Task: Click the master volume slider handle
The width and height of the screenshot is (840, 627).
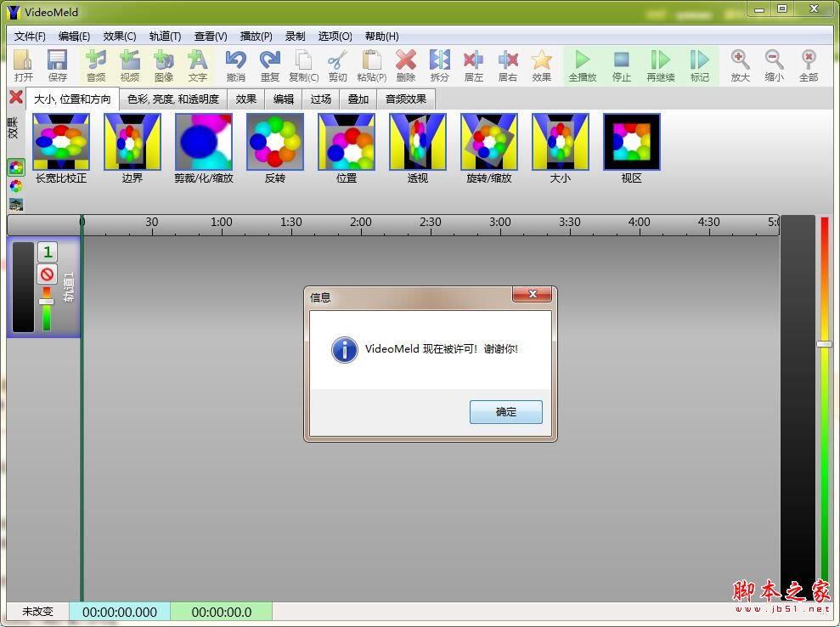Action: pyautogui.click(x=824, y=344)
